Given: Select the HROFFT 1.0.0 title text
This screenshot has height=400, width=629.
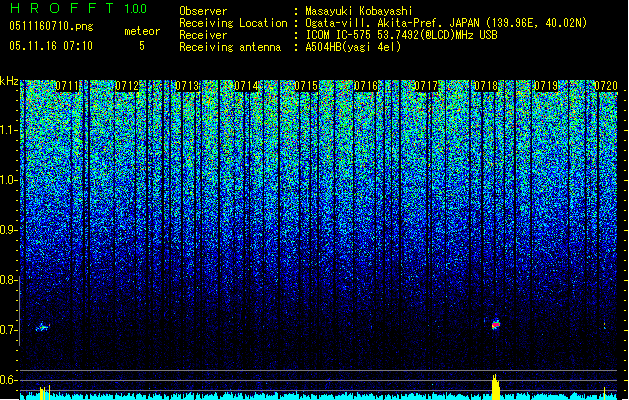Looking at the screenshot, I should click(79, 8).
